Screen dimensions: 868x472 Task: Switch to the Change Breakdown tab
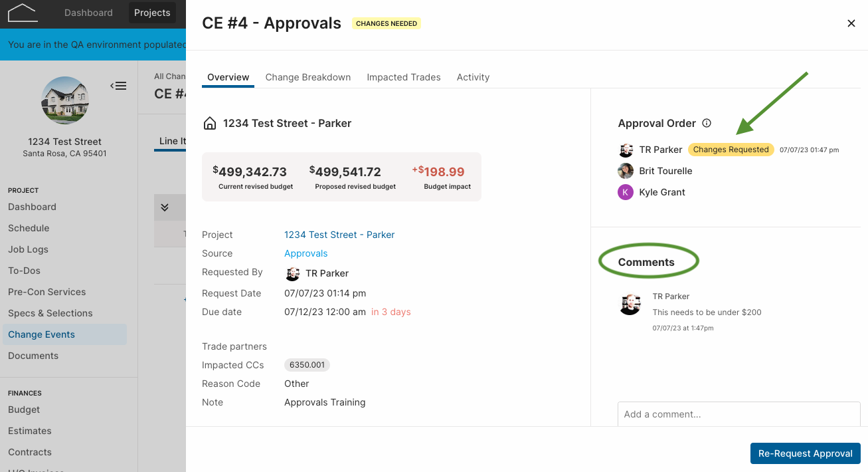click(x=308, y=77)
